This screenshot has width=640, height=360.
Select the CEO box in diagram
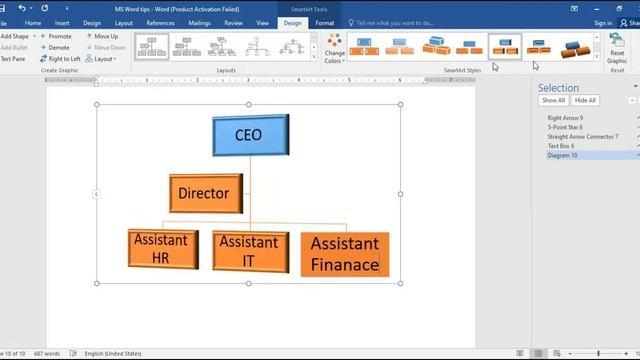pyautogui.click(x=251, y=135)
